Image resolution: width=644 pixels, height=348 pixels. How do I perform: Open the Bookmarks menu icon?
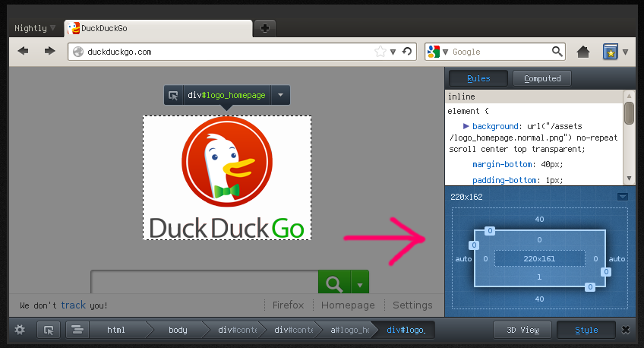coord(611,52)
